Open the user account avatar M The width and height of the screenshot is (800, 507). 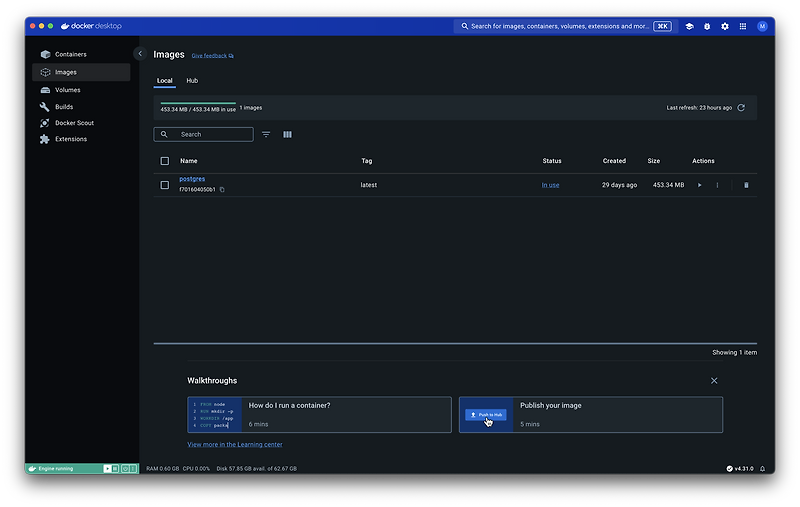click(x=762, y=26)
